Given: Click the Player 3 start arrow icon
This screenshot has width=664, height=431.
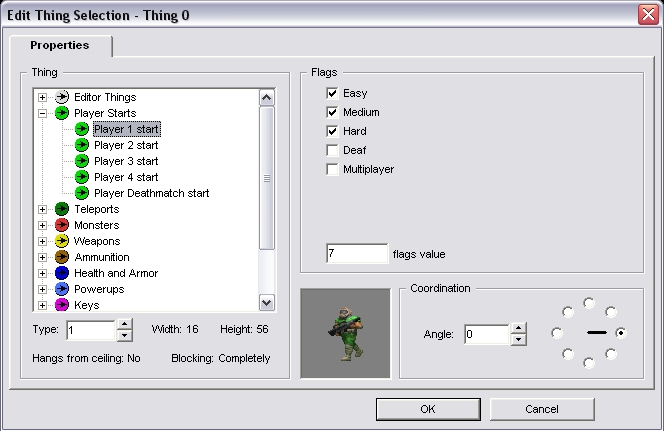Looking at the screenshot, I should point(82,161).
